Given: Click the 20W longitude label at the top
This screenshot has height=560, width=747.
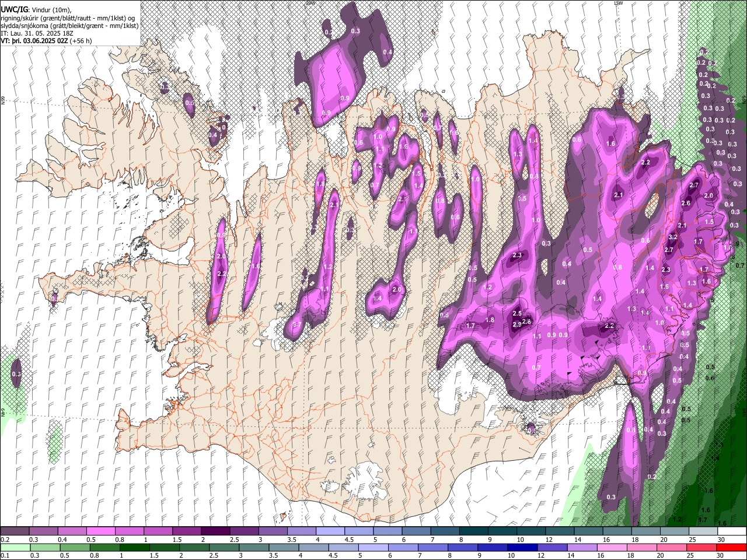Looking at the screenshot, I should 310,3.
